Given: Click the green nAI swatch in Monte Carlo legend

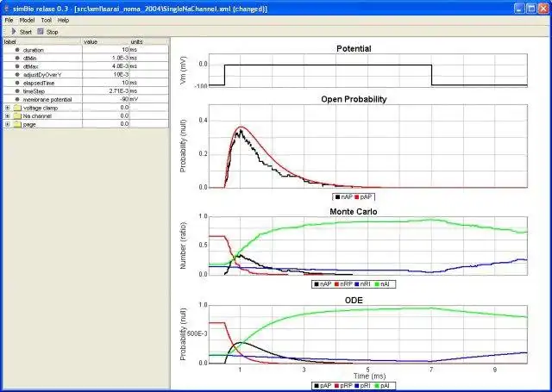Looking at the screenshot, I should [377, 284].
